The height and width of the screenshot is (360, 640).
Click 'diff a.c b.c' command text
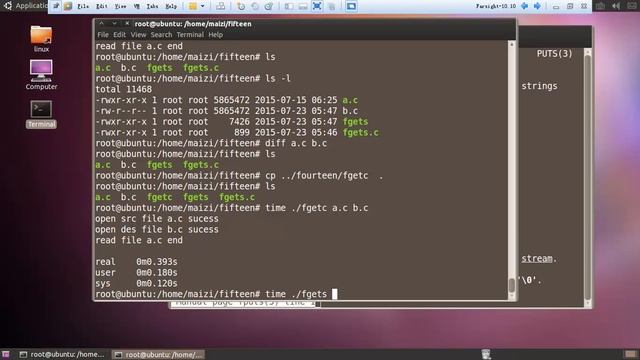click(296, 143)
